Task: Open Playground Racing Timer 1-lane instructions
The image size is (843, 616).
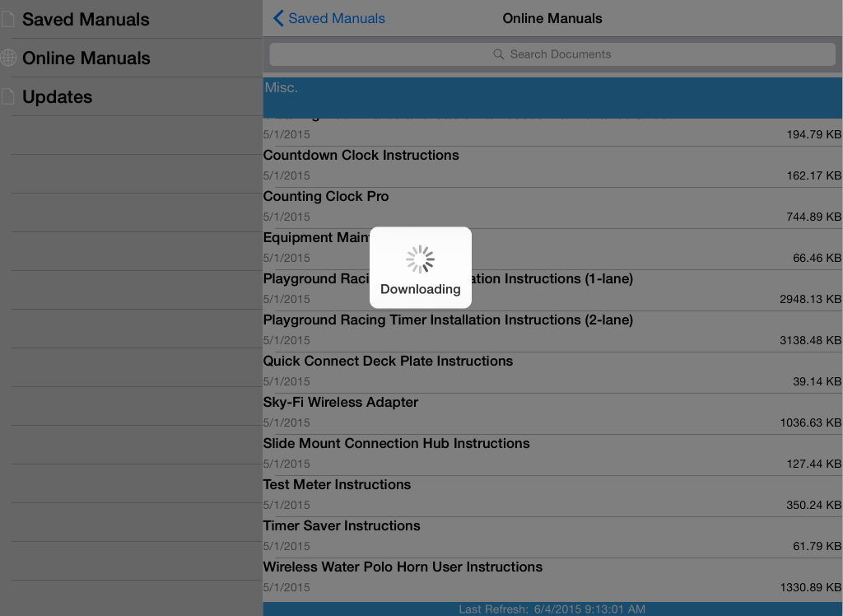Action: 552,291
